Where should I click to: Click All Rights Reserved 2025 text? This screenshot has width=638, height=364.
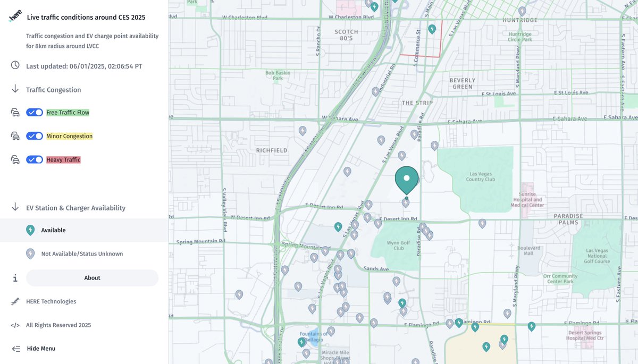[x=58, y=325]
